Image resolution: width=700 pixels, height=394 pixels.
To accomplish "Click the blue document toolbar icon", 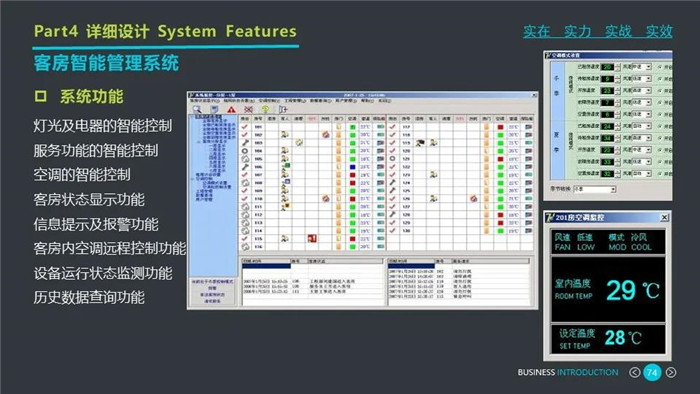I will click(x=214, y=109).
